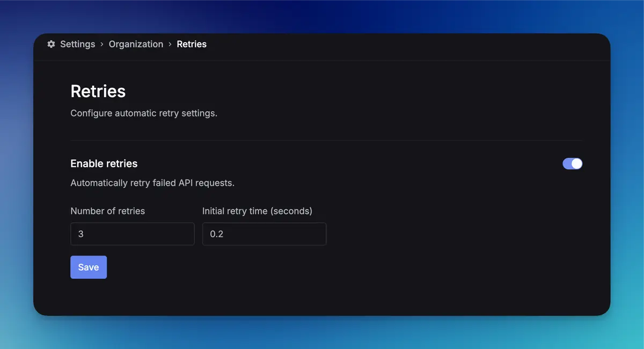644x349 pixels.
Task: Select the Retries breadcrumb item
Action: pos(192,44)
